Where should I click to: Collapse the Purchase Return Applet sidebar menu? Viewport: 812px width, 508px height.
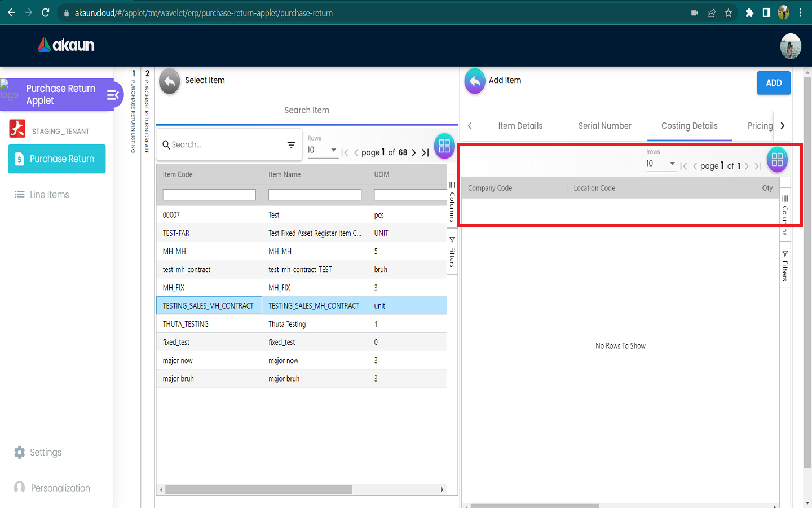113,95
